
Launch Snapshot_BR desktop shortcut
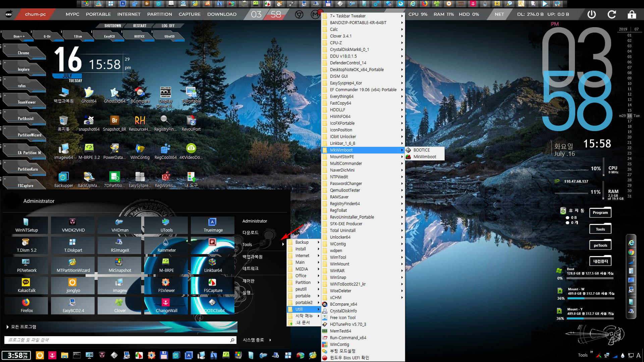114,123
